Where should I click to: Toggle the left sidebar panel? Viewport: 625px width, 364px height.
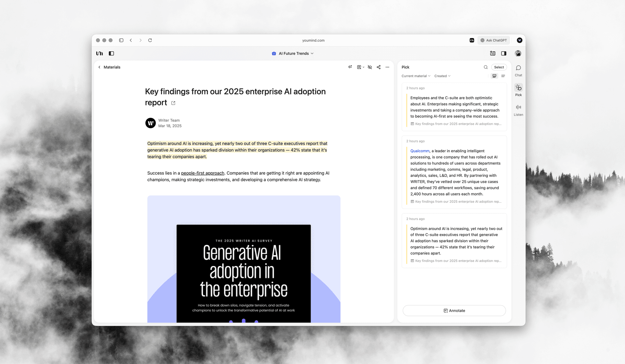point(111,53)
